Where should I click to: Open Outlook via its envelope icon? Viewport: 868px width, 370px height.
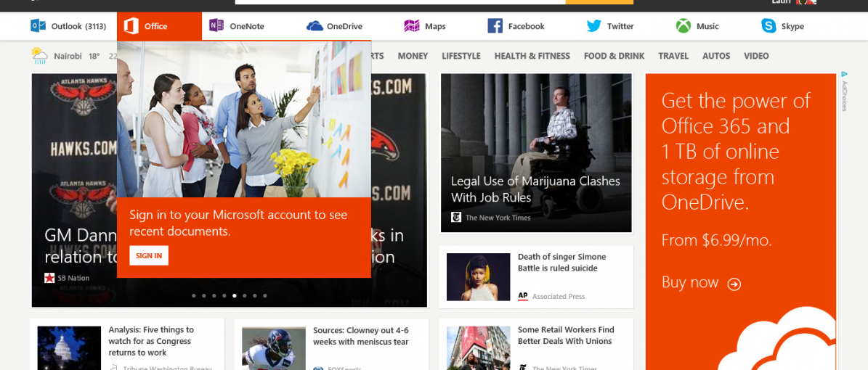pyautogui.click(x=38, y=26)
